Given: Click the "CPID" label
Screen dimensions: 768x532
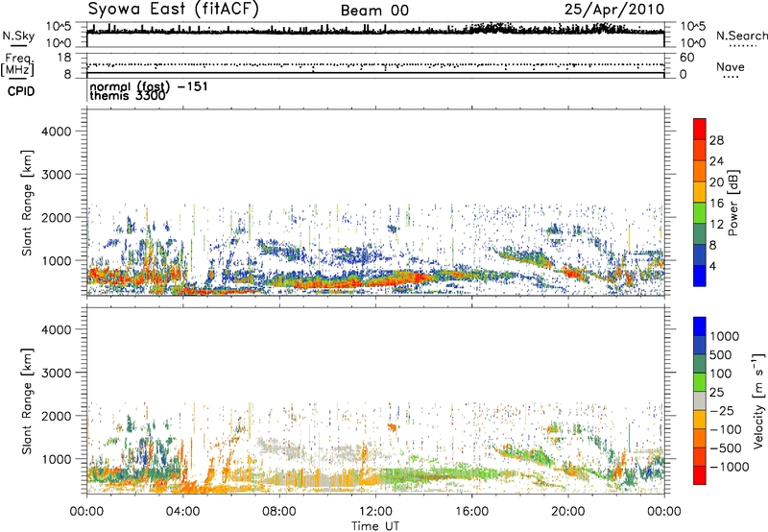Looking at the screenshot, I should click(20, 91).
